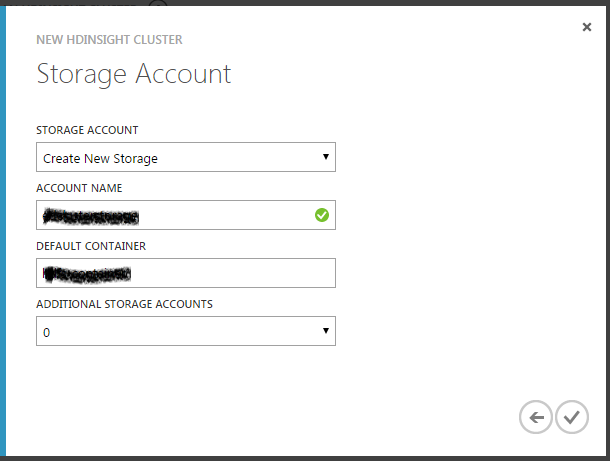Select the 0 value in storage accounts dropdown
The width and height of the screenshot is (610, 461).
[47, 332]
